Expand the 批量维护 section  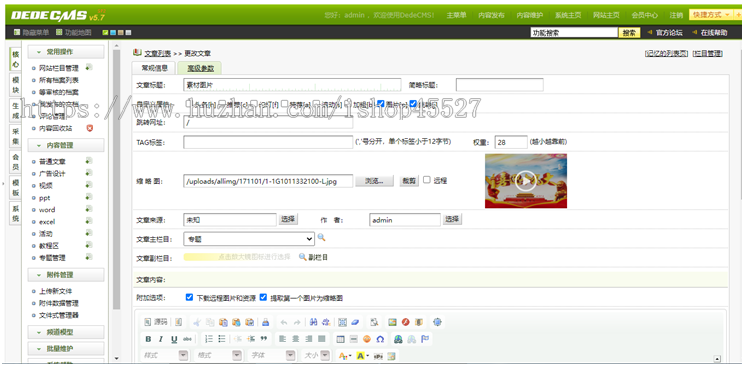click(x=65, y=349)
